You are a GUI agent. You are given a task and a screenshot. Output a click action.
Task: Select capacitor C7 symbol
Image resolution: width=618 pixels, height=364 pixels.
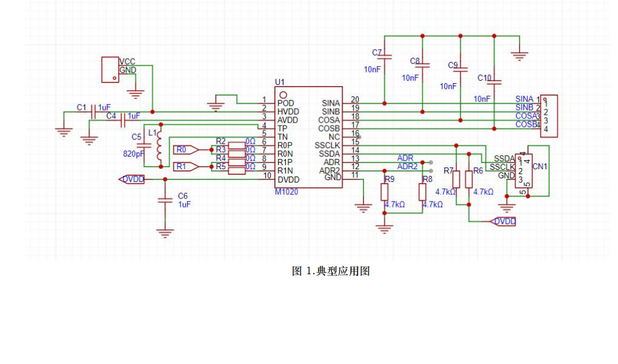pyautogui.click(x=384, y=57)
